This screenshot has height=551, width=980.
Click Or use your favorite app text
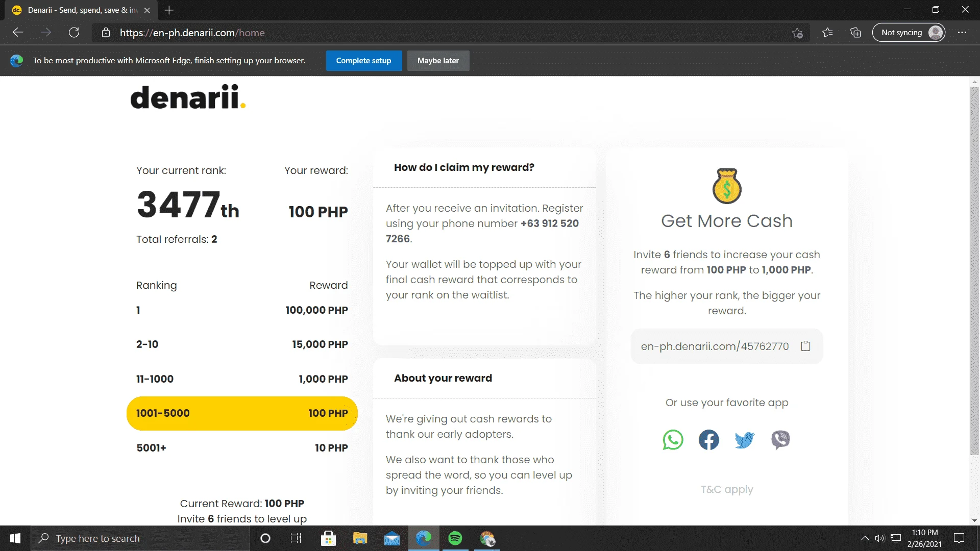click(727, 403)
